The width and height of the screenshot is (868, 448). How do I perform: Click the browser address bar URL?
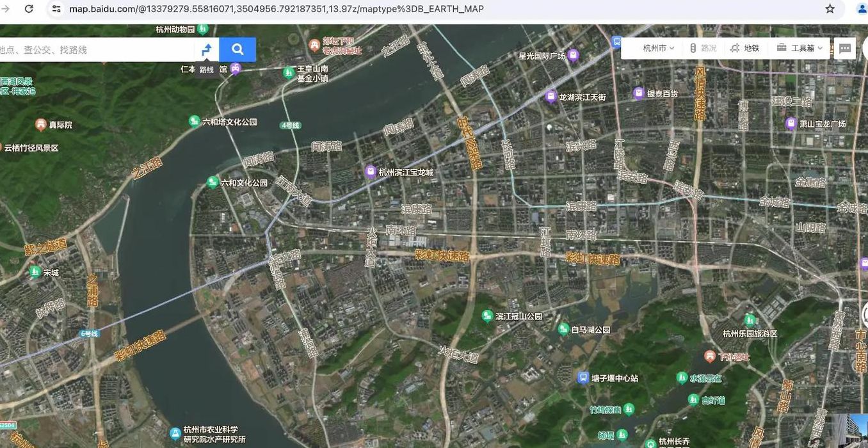(277, 9)
